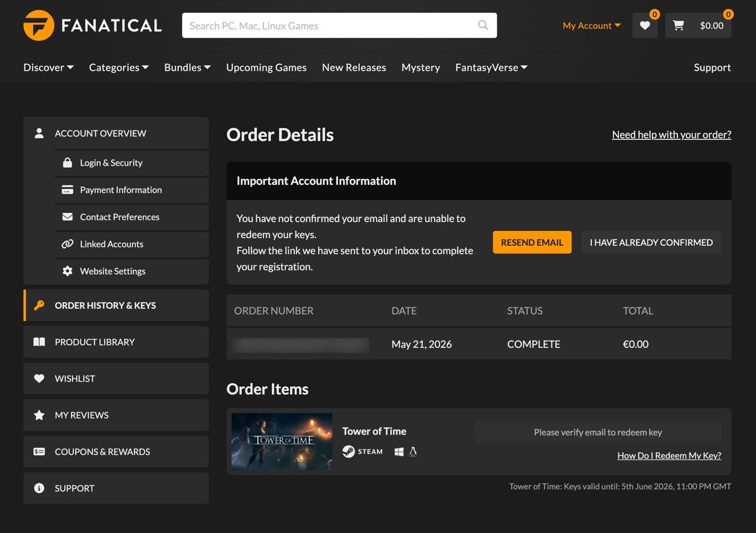Click the order total €0.00
This screenshot has width=756, height=533.
(636, 344)
